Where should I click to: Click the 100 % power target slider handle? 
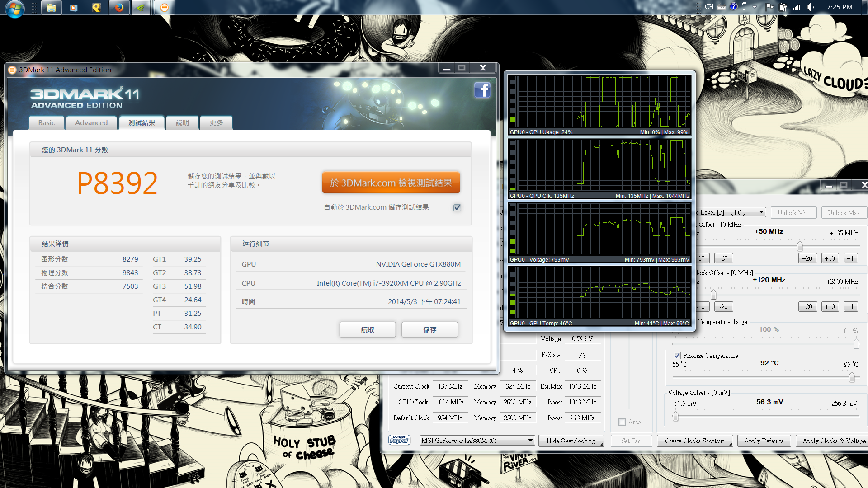click(856, 344)
